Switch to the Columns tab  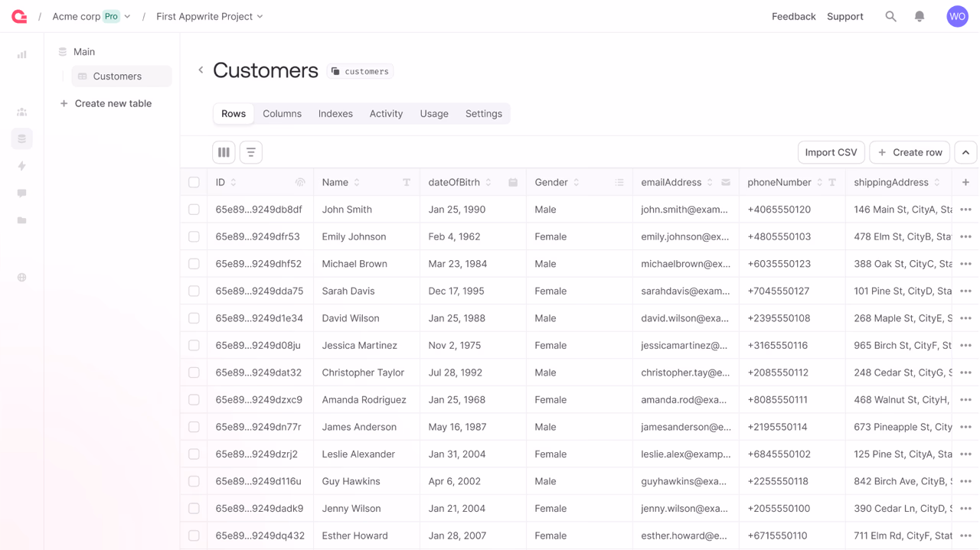pyautogui.click(x=282, y=114)
